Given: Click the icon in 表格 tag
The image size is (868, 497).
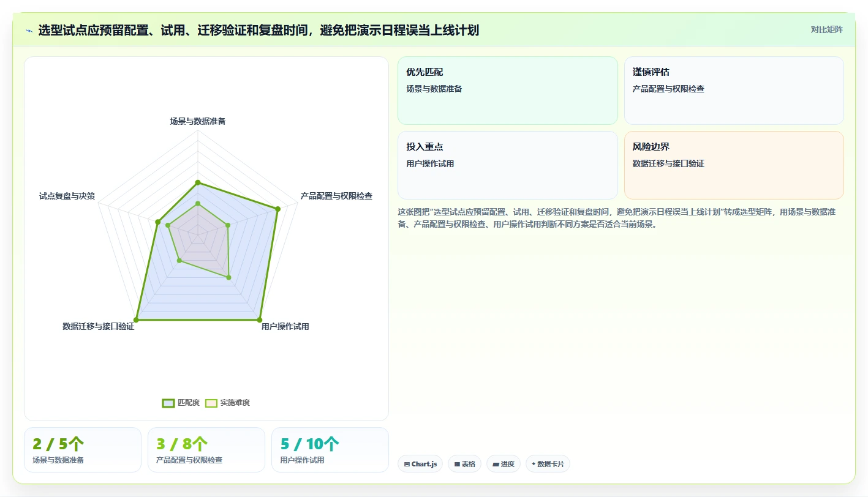Looking at the screenshot, I should coord(457,465).
